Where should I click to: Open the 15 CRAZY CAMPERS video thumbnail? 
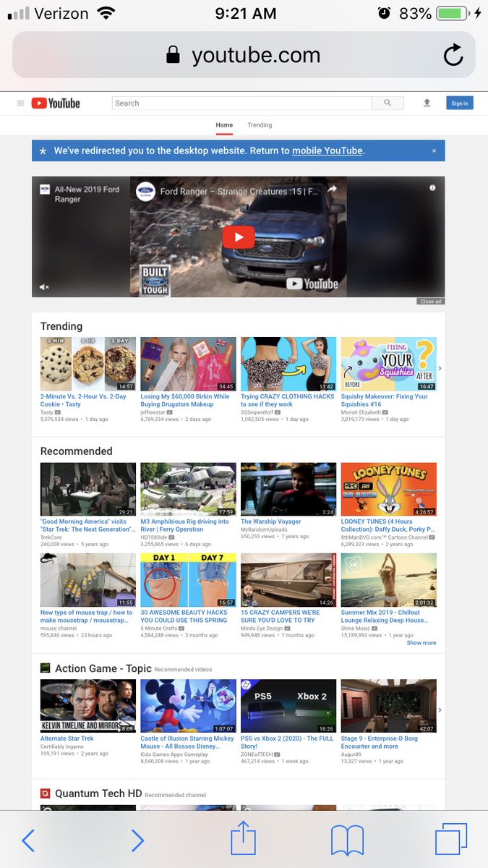pos(288,580)
